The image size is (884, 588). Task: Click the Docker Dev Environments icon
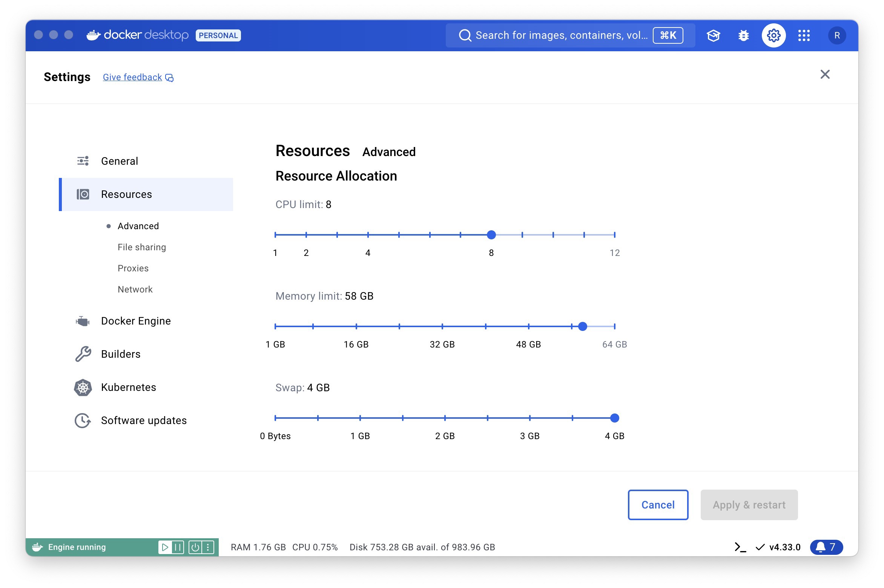tap(714, 35)
